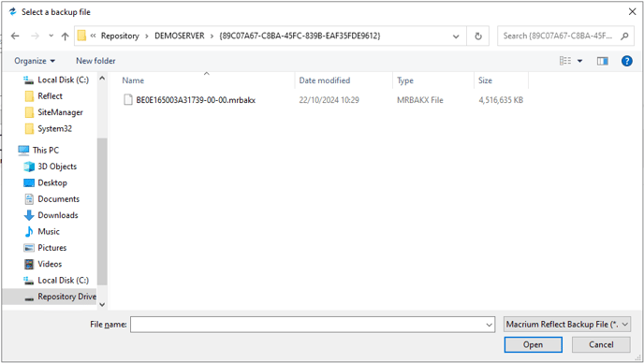644x363 pixels.
Task: Click the navigation pane scroll up arrow
Action: click(x=102, y=78)
